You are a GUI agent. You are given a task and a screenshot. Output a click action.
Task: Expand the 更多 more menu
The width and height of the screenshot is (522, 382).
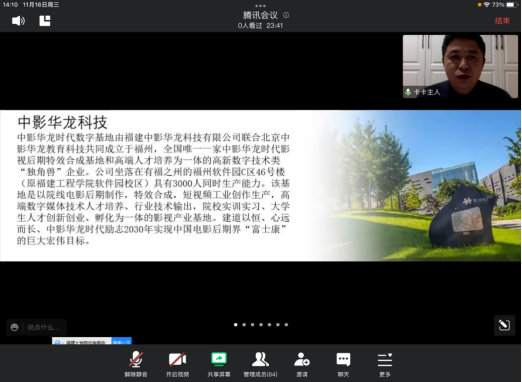coord(385,364)
